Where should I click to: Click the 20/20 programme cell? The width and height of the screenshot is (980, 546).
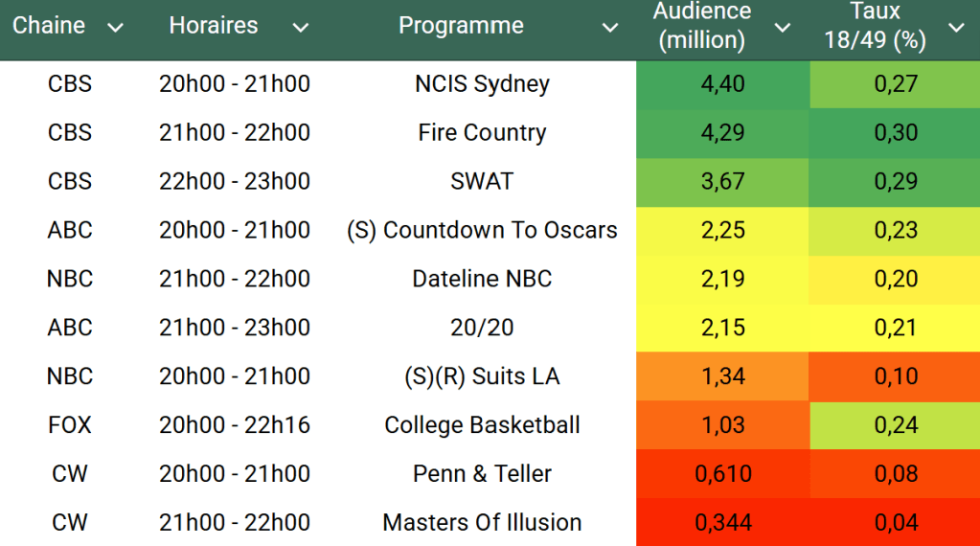pyautogui.click(x=482, y=329)
